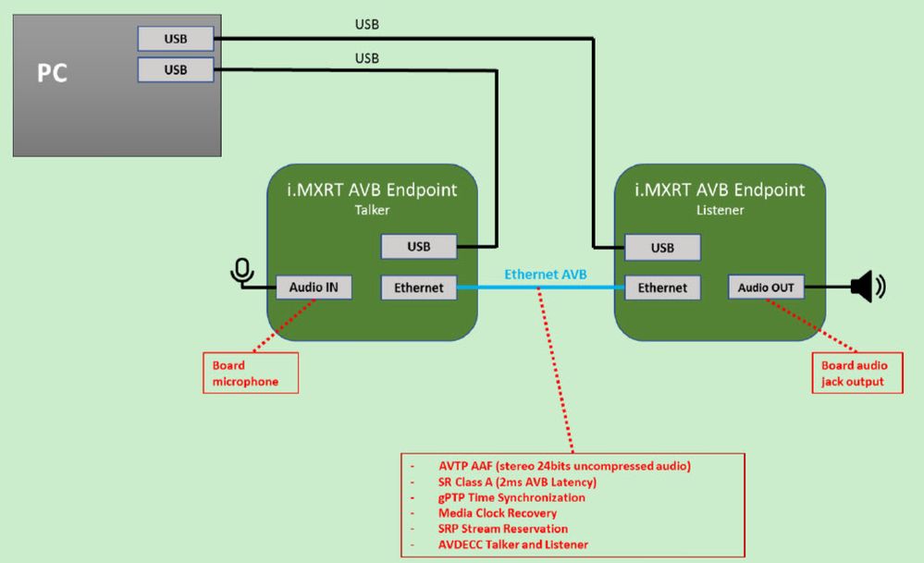Select the Audio IN box

point(314,288)
